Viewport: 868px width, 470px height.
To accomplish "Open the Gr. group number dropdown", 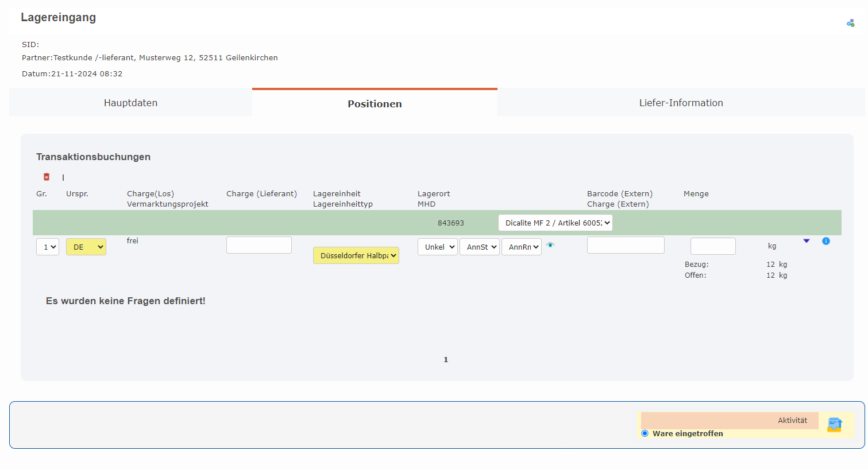I will (x=48, y=247).
